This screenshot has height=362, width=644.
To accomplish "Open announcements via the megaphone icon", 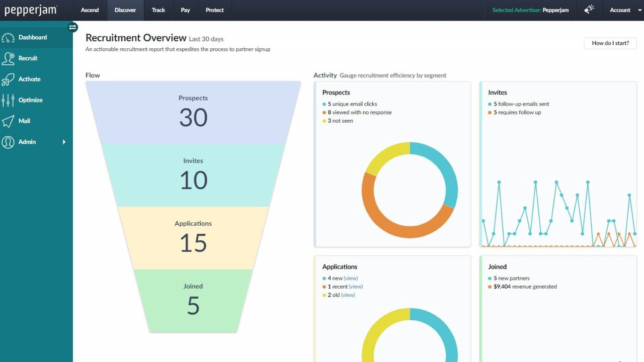I will point(589,10).
